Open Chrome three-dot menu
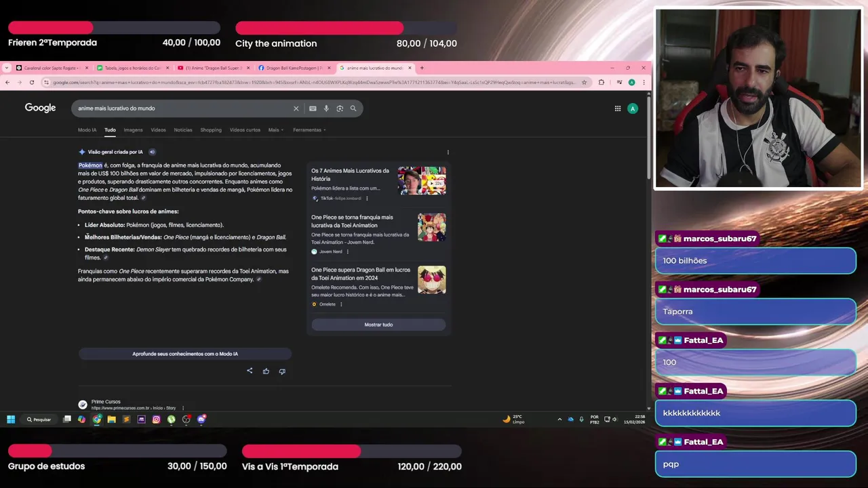The image size is (868, 488). click(x=644, y=83)
